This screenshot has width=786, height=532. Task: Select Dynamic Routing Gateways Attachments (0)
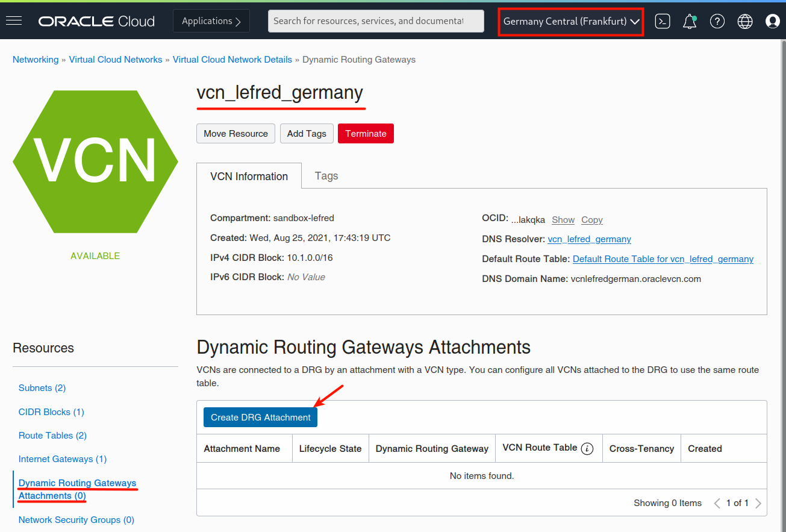pyautogui.click(x=78, y=489)
